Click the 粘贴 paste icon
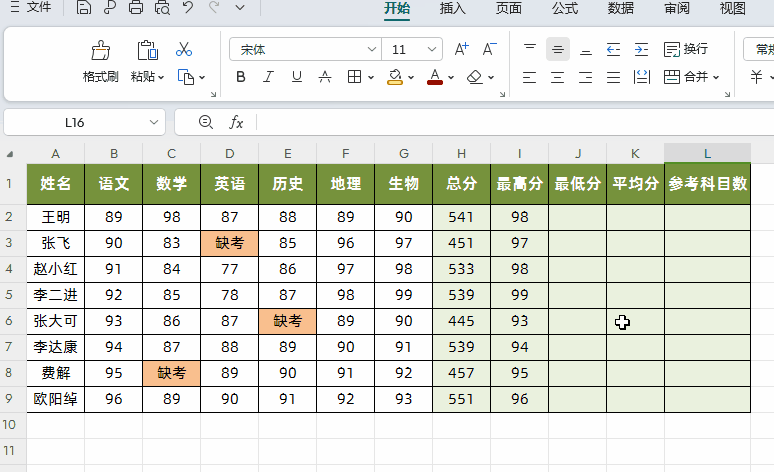This screenshot has width=774, height=472. (x=147, y=50)
